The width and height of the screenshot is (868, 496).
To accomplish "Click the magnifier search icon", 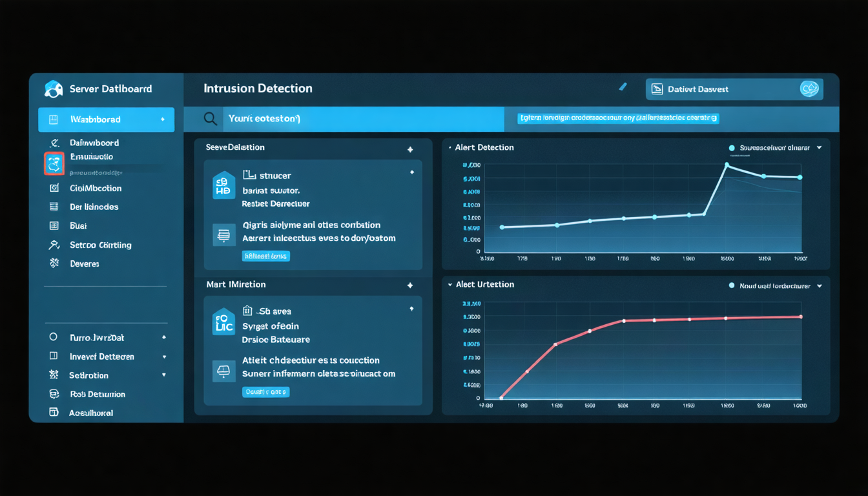I will 210,119.
